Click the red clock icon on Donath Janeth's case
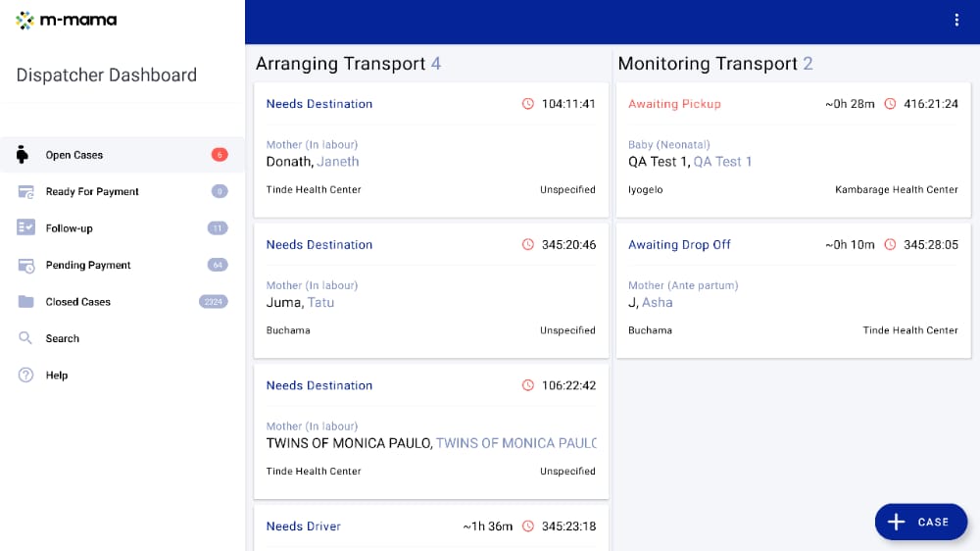This screenshot has width=980, height=551. pyautogui.click(x=528, y=104)
